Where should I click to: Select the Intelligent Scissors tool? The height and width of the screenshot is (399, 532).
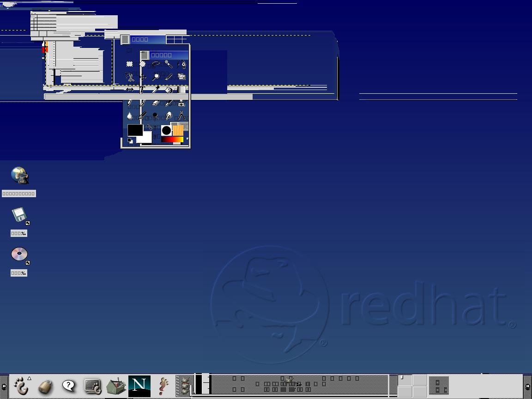pyautogui.click(x=130, y=77)
